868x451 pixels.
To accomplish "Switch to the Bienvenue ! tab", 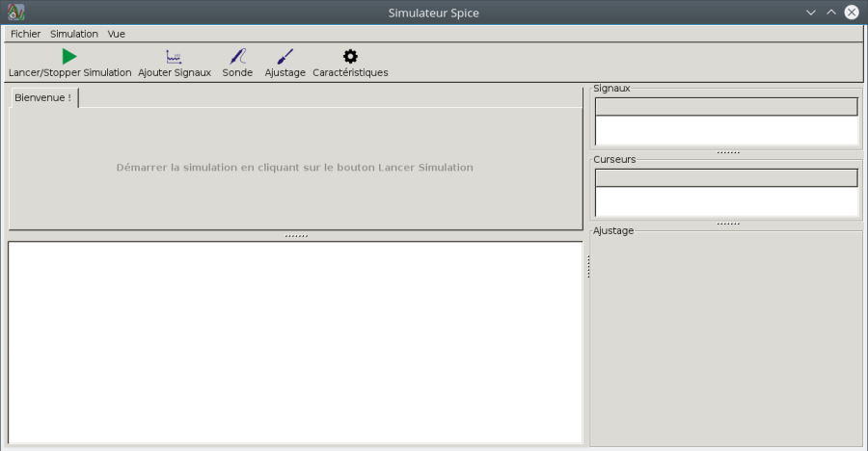I will pos(43,97).
